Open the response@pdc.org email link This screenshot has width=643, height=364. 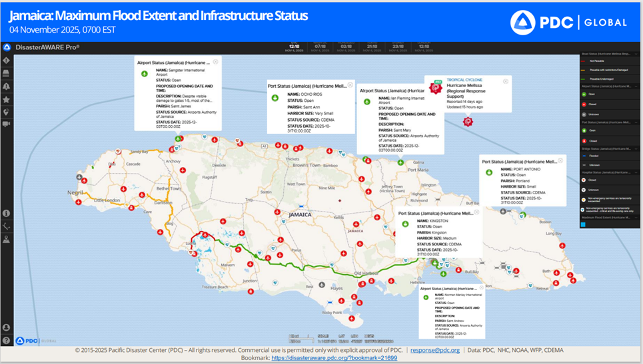(x=434, y=350)
